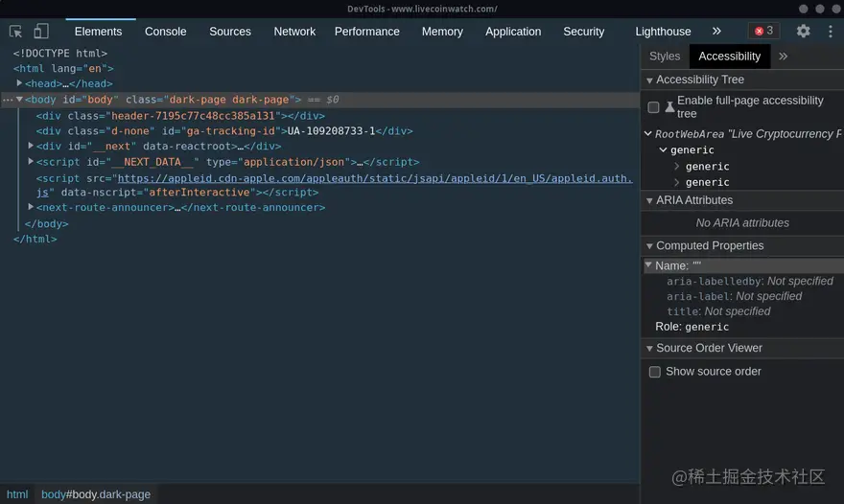This screenshot has width=844, height=504.
Task: Collapse the RootWebArea tree node
Action: coord(648,133)
